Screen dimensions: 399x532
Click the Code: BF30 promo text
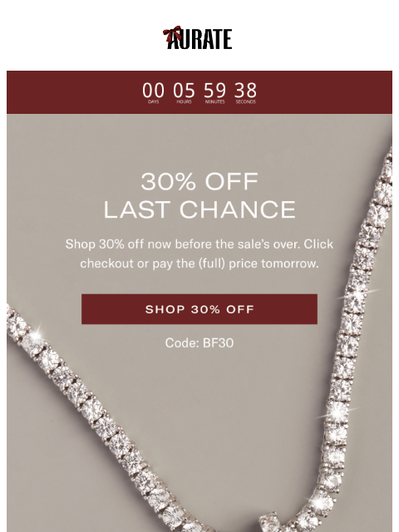(199, 343)
